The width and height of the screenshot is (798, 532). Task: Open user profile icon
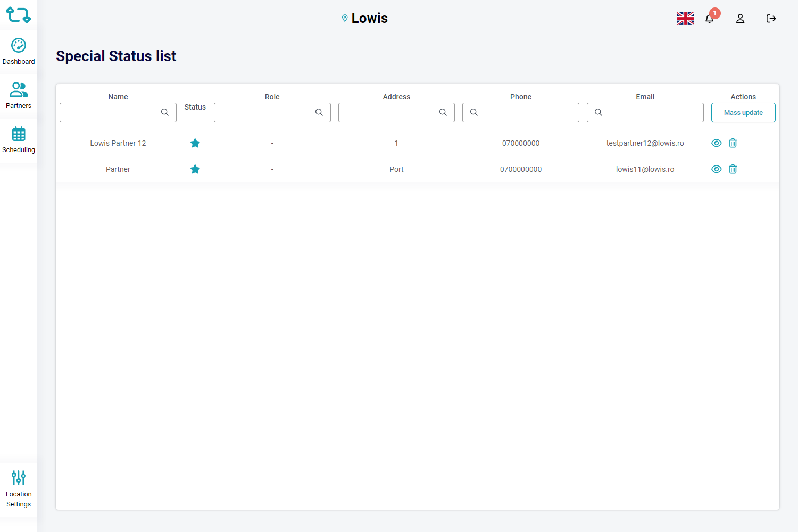740,19
